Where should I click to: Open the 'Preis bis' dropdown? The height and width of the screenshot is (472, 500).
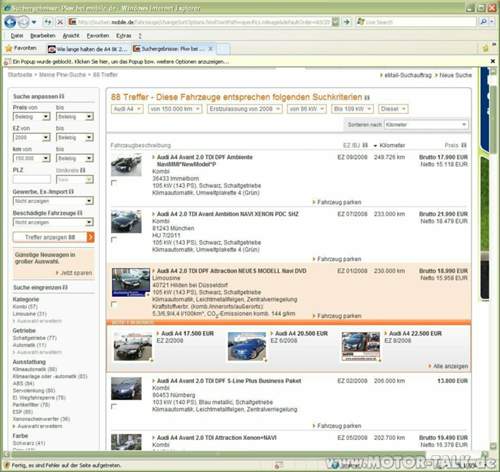75,117
